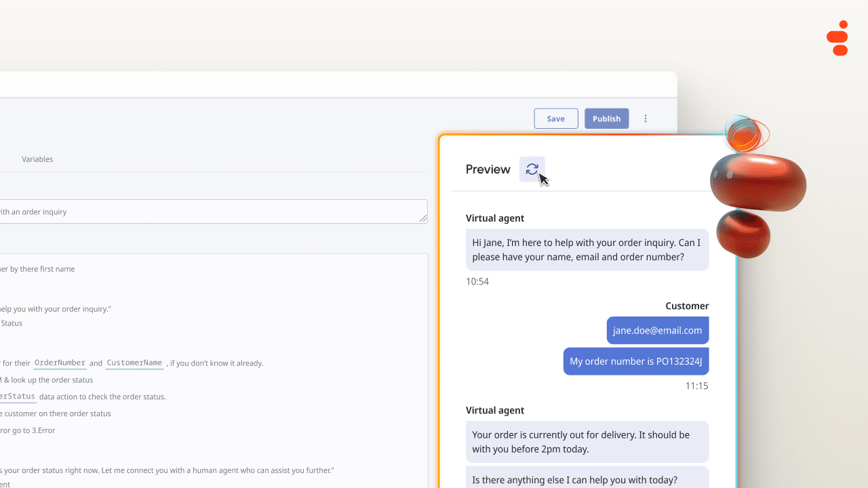868x488 pixels.
Task: Open the three-dot more options menu
Action: point(646,119)
